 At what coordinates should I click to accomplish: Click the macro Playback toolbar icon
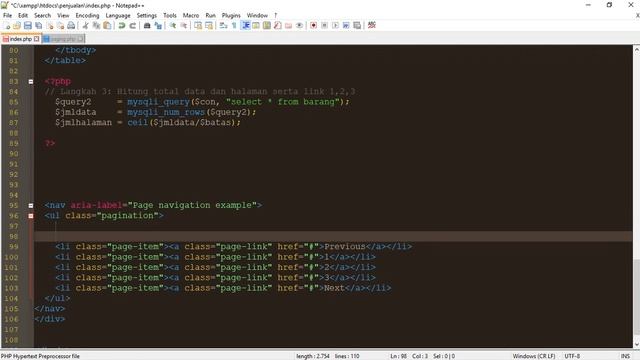point(335,25)
